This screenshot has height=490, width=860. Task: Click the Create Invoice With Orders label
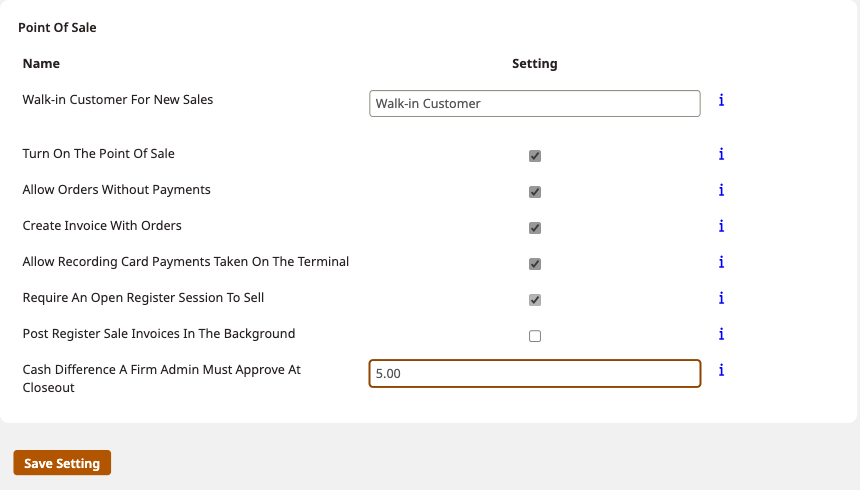101,226
